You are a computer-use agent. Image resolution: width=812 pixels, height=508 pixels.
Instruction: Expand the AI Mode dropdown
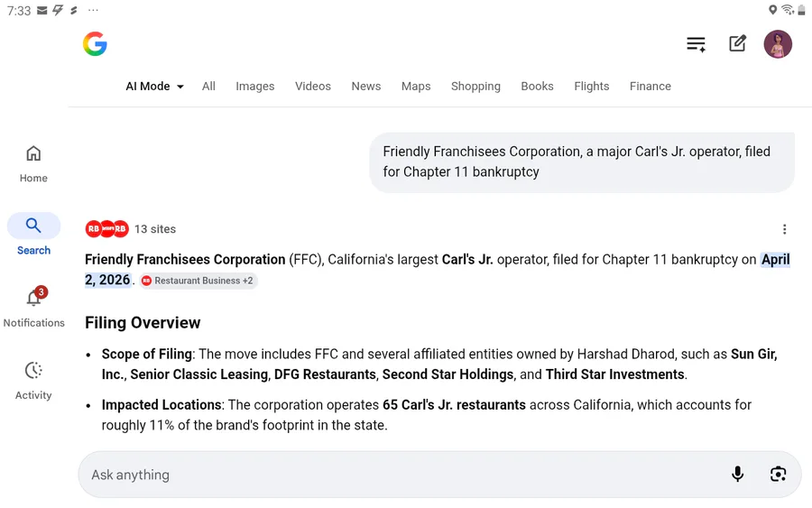click(x=154, y=87)
